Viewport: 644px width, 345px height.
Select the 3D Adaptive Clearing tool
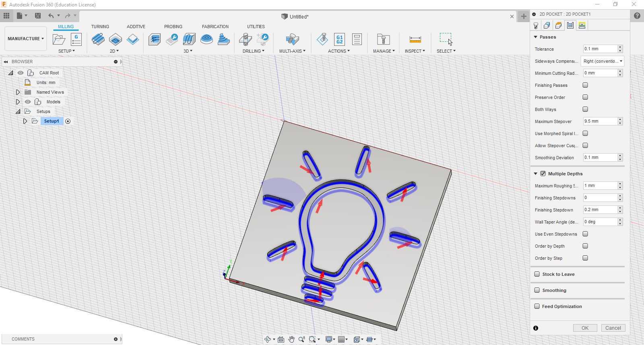point(155,39)
